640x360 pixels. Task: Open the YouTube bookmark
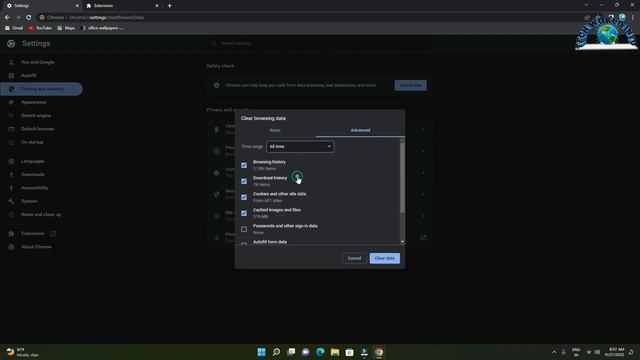click(40, 28)
